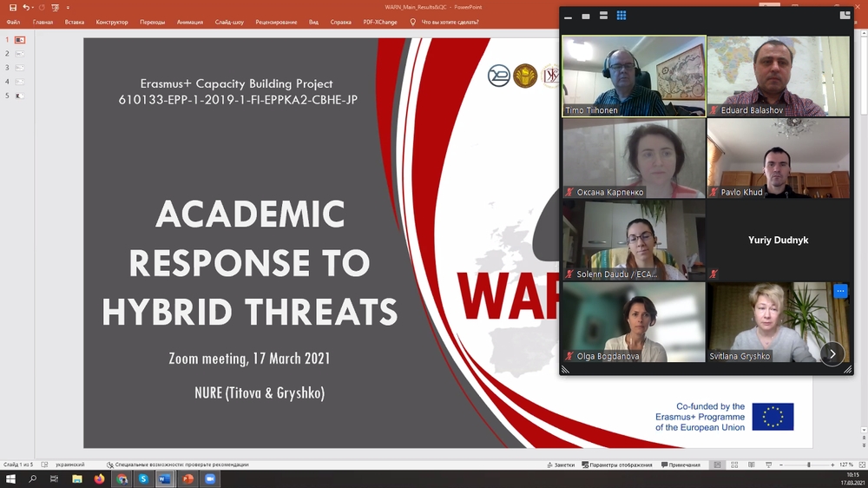Screen dimensions: 868x488
Task: Click the 'Zoom meeting, 17 March 2021' text
Action: point(249,359)
